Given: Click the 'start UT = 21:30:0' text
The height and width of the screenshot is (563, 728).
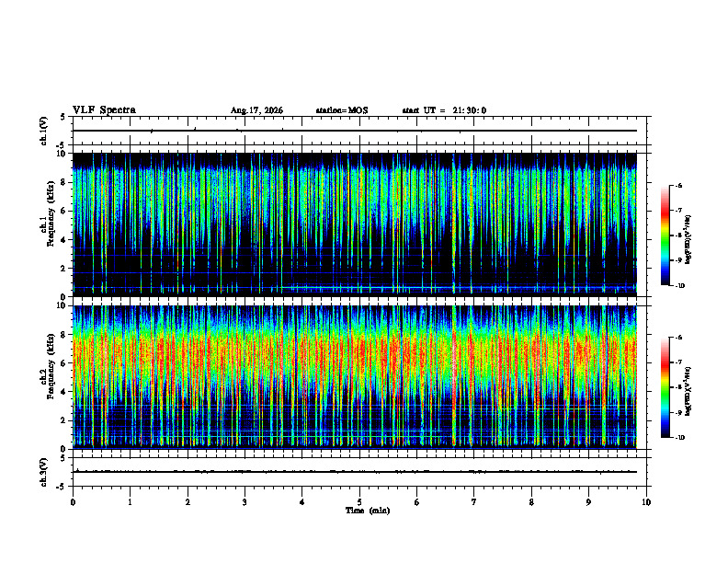Looking at the screenshot, I should click(444, 110).
